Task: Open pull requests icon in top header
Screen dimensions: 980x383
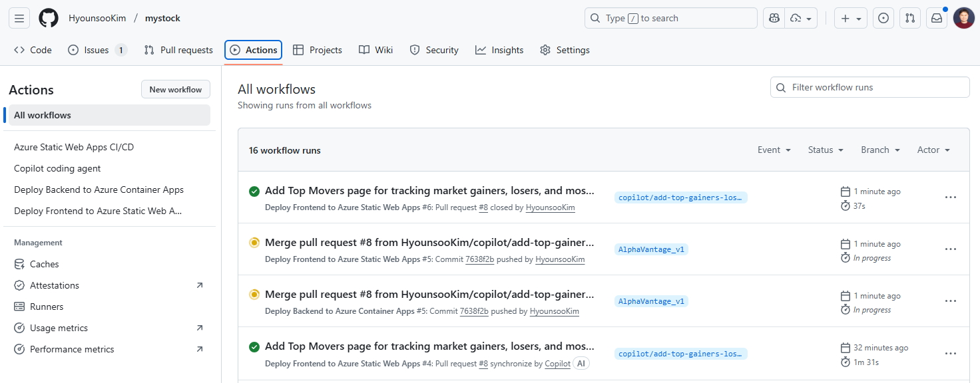Action: [x=910, y=18]
